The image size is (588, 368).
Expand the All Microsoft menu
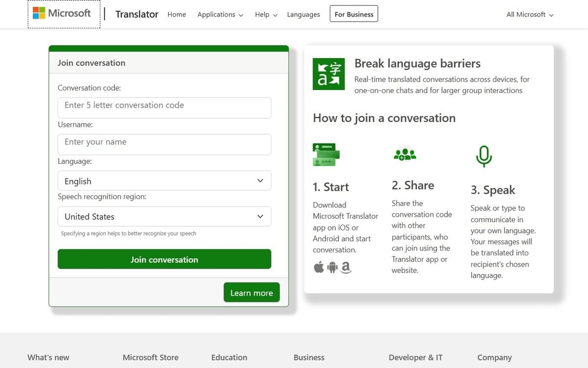(x=530, y=15)
